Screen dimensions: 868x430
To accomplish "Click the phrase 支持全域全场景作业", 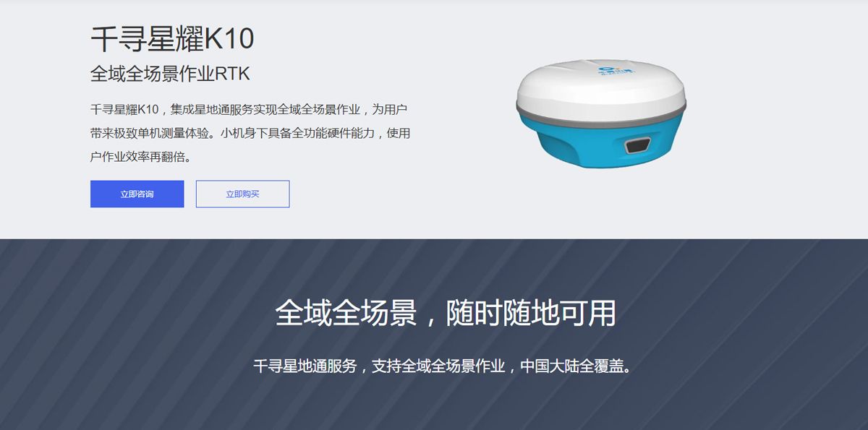I will [x=438, y=366].
